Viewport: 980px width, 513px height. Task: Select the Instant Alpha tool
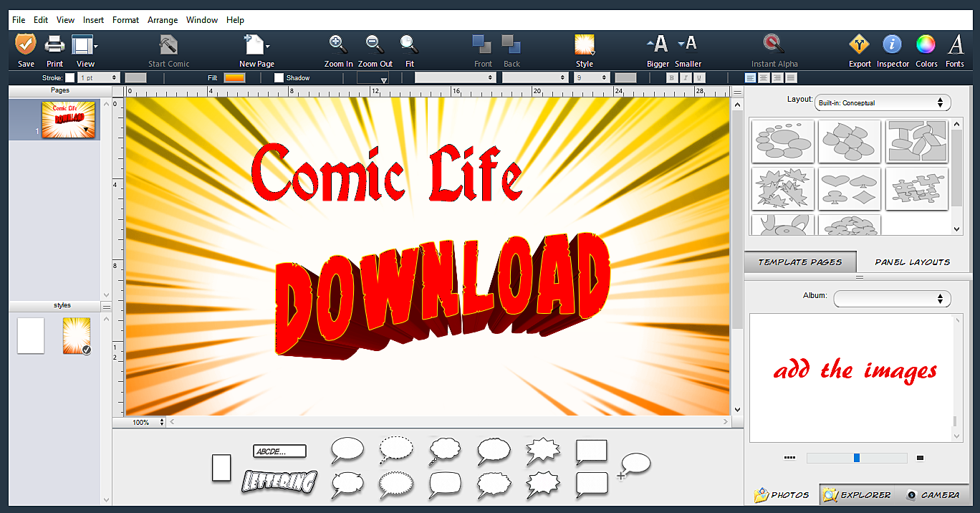click(x=774, y=45)
